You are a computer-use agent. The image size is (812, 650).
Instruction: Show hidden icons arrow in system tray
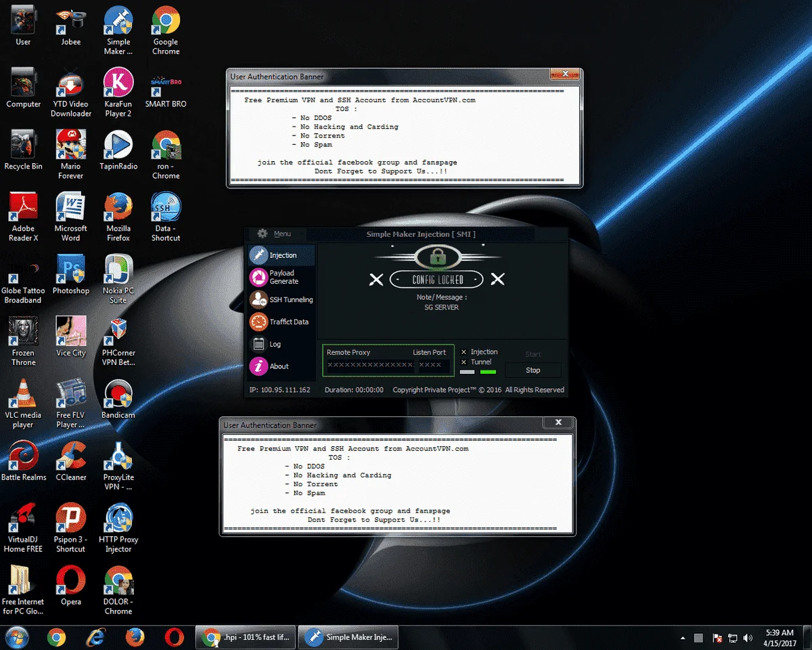click(684, 638)
